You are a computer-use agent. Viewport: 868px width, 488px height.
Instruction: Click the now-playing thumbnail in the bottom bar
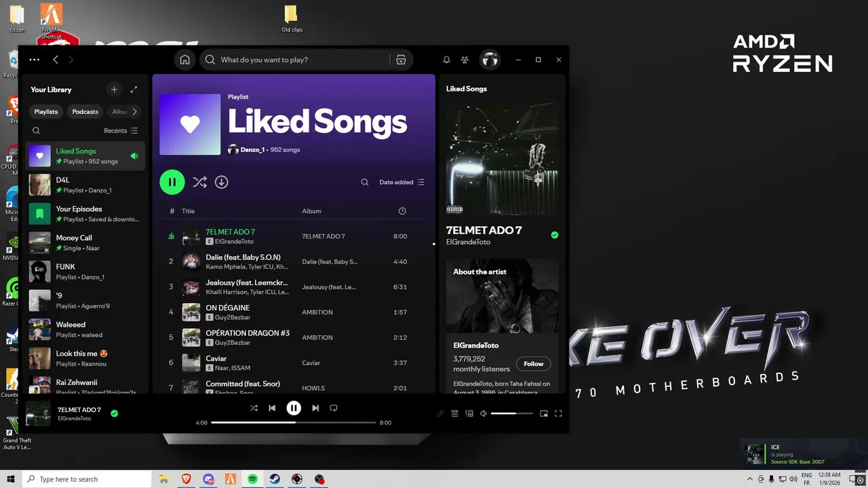tap(38, 413)
